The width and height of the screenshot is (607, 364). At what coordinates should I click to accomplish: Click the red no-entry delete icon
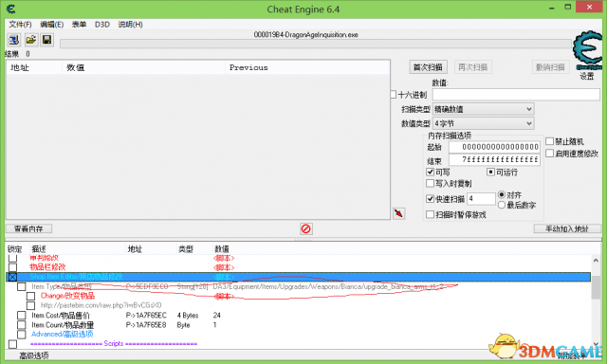305,228
